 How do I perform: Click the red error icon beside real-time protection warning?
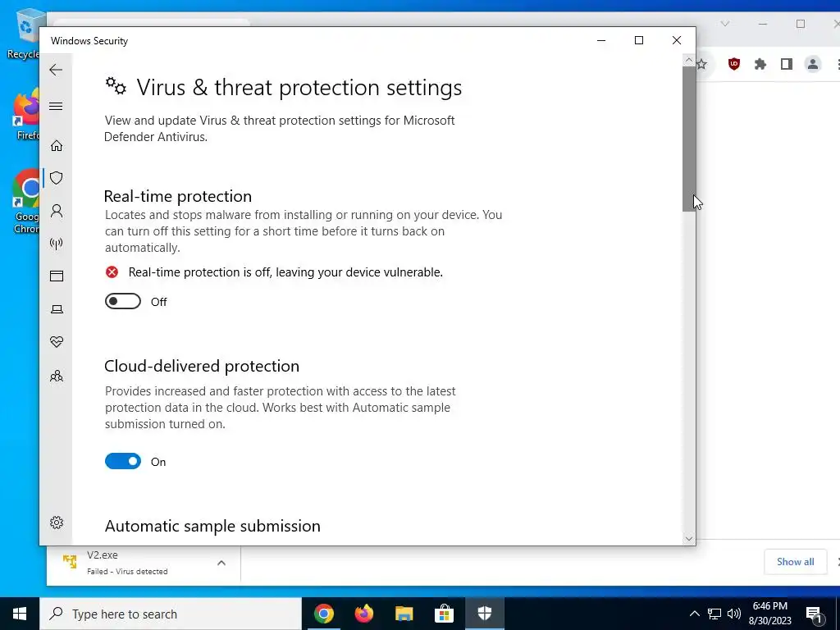point(112,272)
